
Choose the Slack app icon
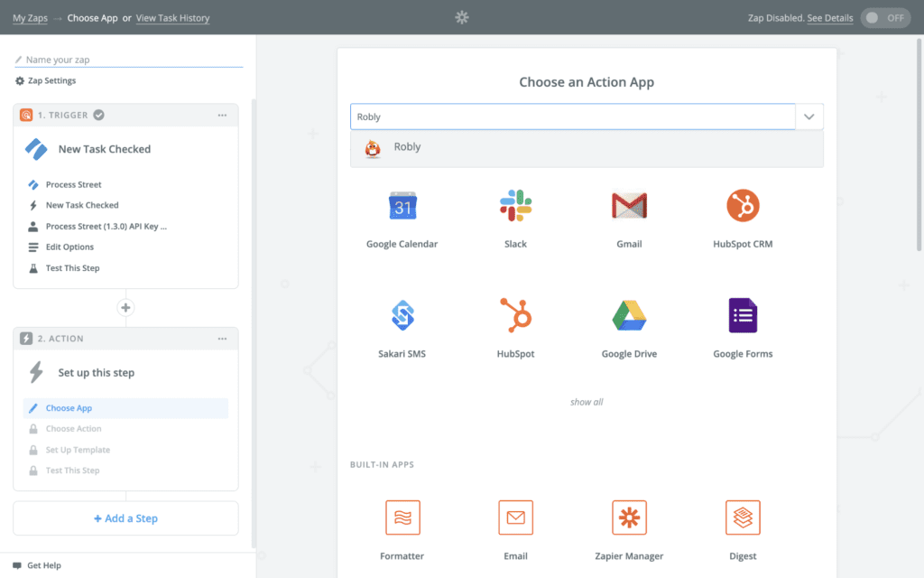[x=515, y=206]
